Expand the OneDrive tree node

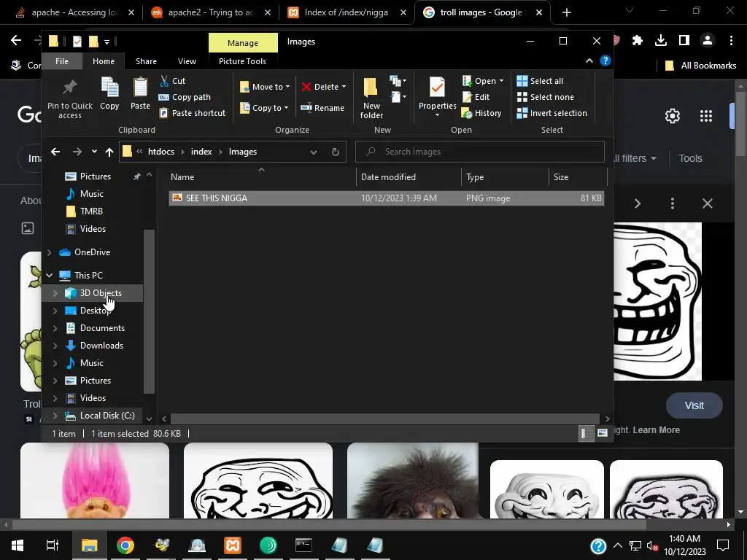[49, 252]
